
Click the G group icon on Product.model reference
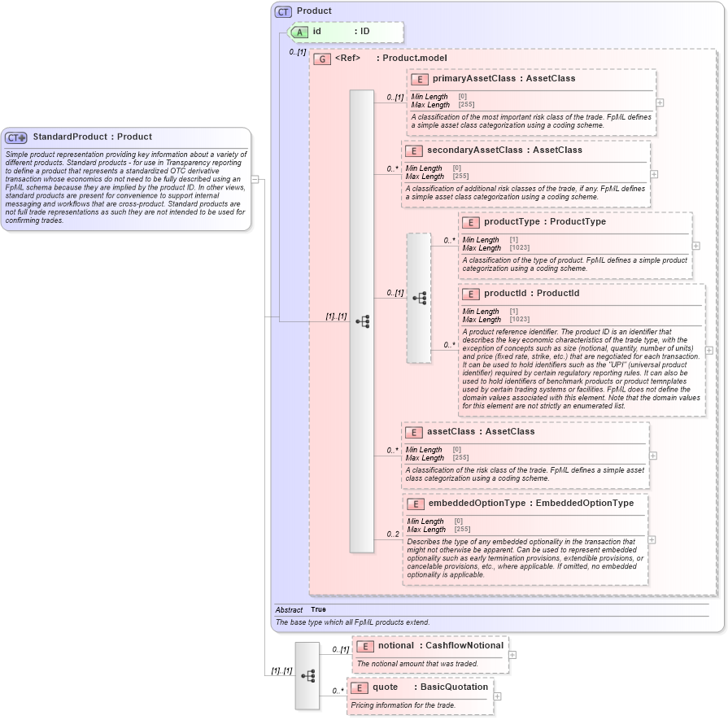coord(321,58)
